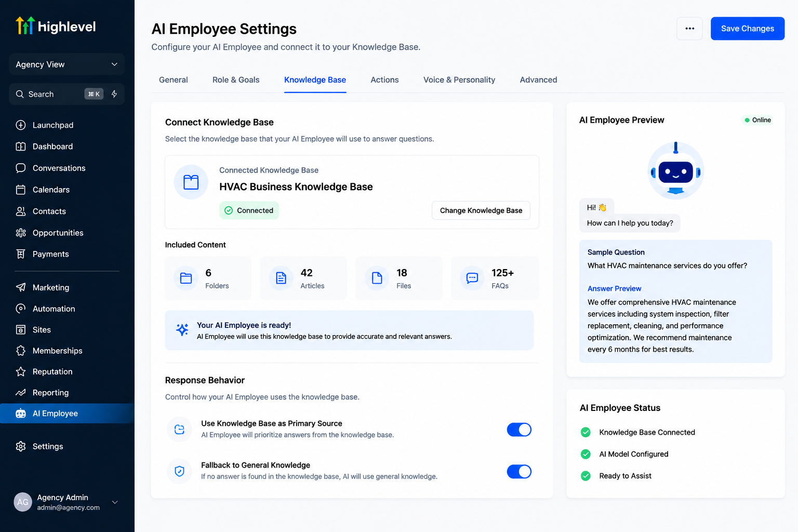This screenshot has width=798, height=532.
Task: Click the AI Employee robot sidebar icon
Action: point(21,414)
